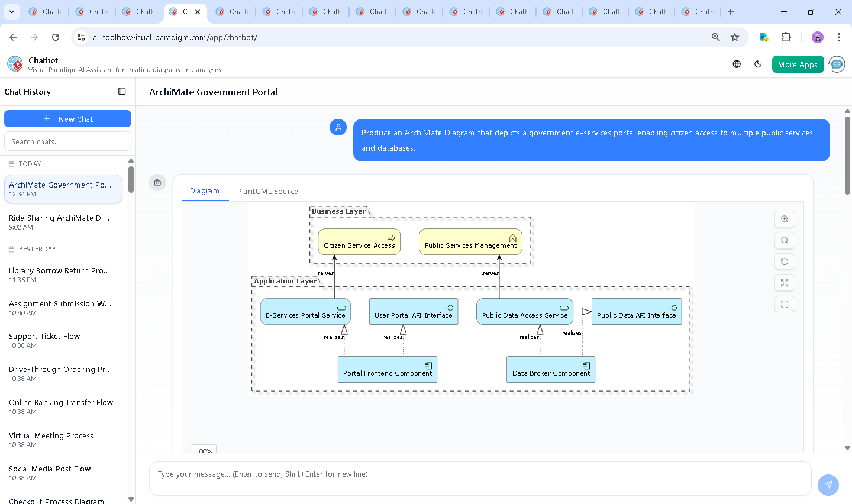The image size is (852, 504).
Task: Click the More Apps button
Action: click(x=798, y=64)
